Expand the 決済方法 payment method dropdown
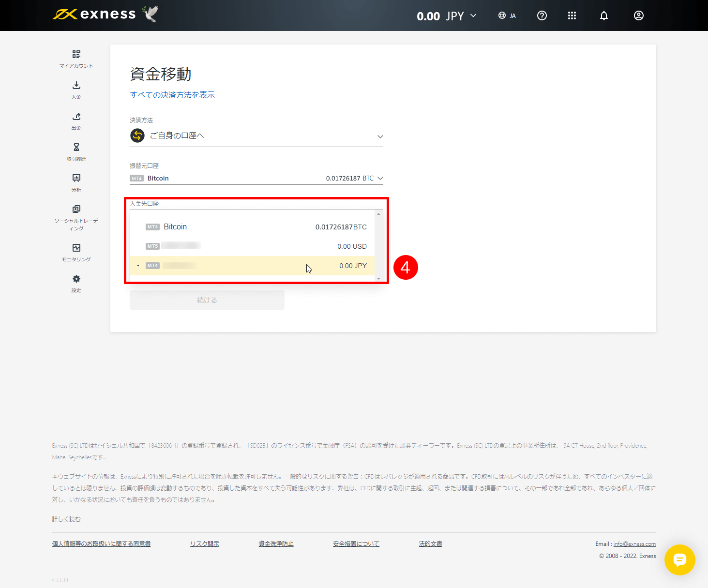Viewport: 708px width, 588px height. pos(256,136)
